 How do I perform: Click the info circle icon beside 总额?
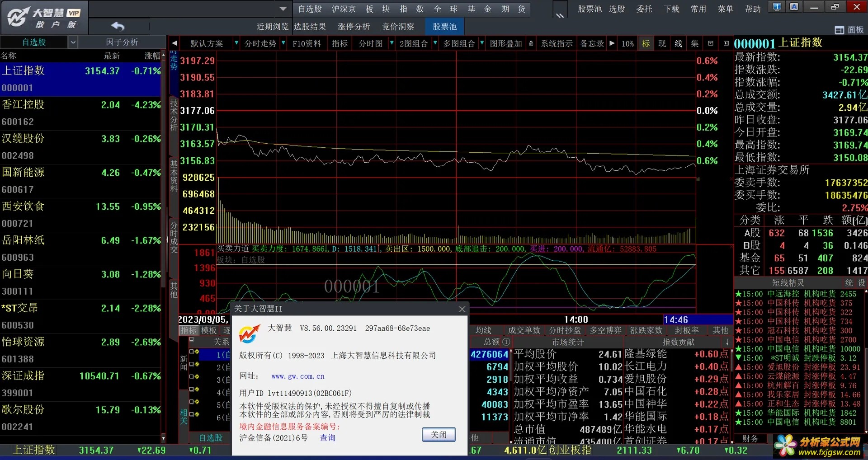[x=506, y=342]
